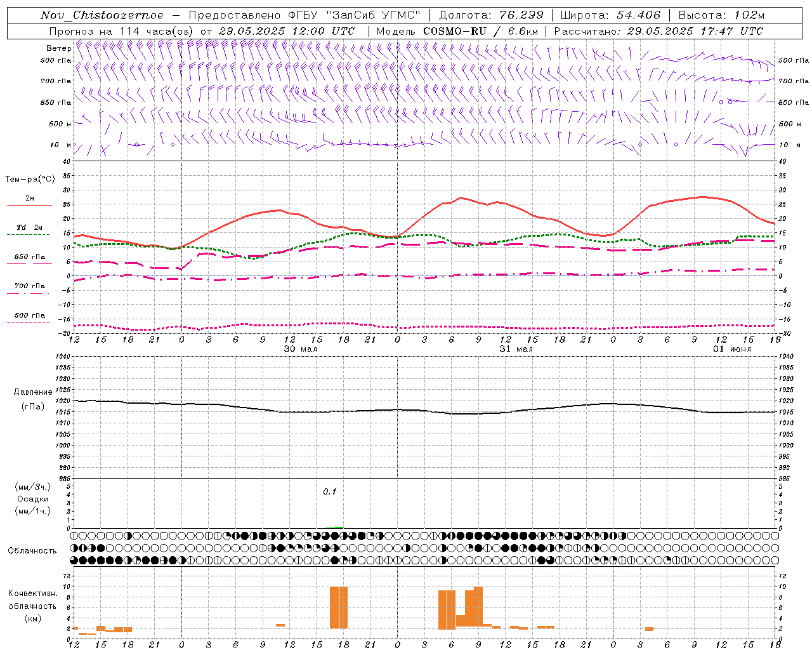Viewport: 812px width, 650px height.
Task: Click the Облачность cloud cover label
Action: [x=33, y=551]
